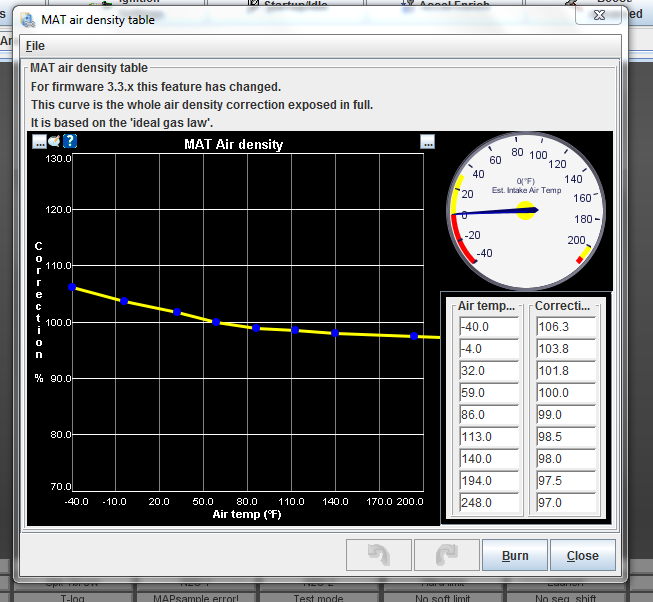Click the intake air temp gauge
Viewport: 653px width, 602px height.
coord(524,209)
